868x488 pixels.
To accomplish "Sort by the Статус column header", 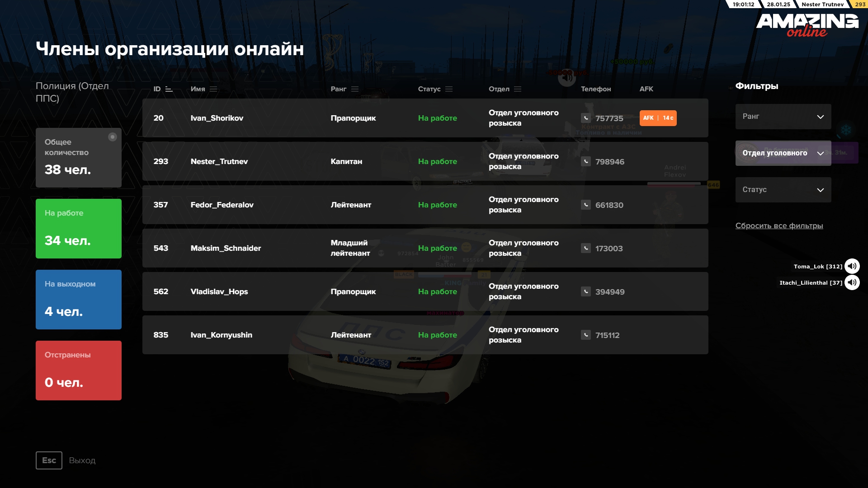I will point(448,89).
